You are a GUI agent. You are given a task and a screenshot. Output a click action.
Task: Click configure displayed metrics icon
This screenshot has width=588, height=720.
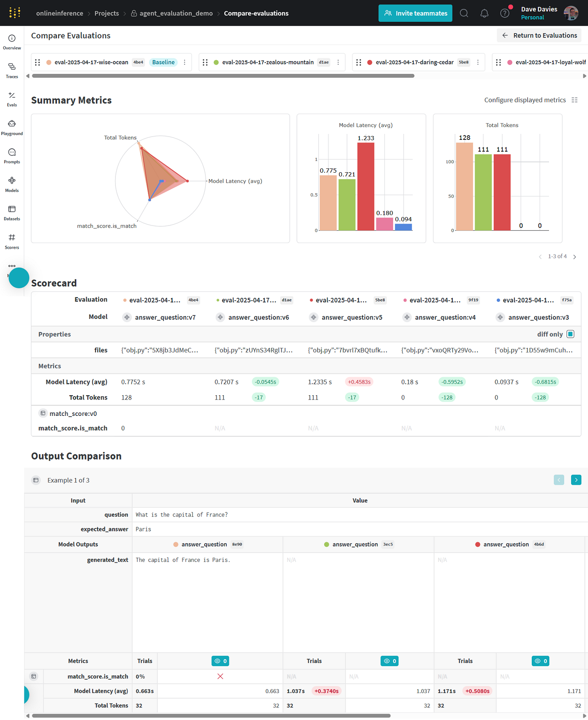[575, 100]
